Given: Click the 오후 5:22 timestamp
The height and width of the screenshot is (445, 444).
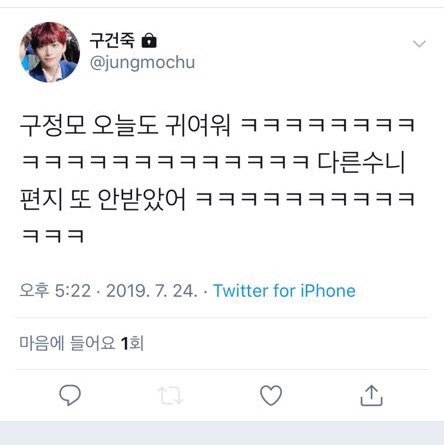Looking at the screenshot, I should point(55,291).
